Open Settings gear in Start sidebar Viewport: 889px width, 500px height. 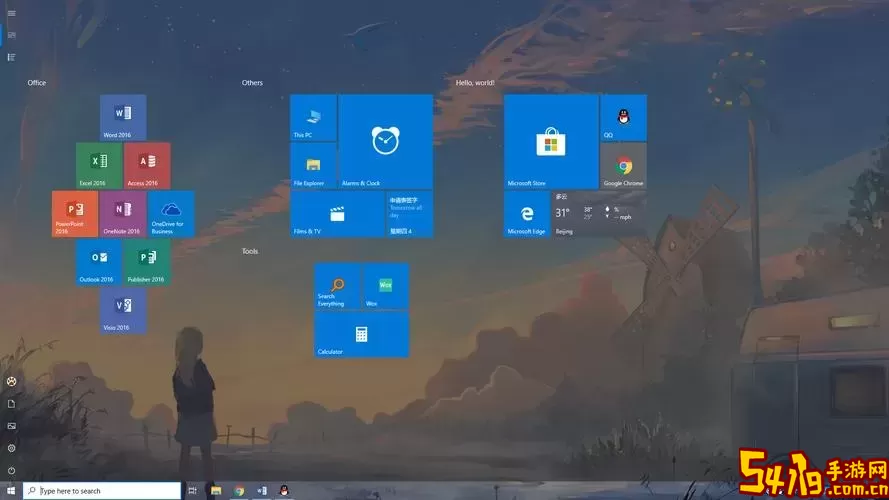coord(11,448)
